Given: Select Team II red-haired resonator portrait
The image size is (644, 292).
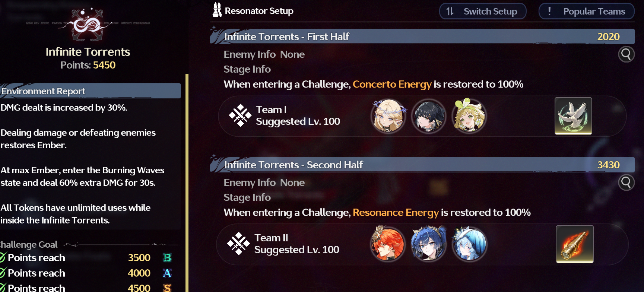Looking at the screenshot, I should pyautogui.click(x=388, y=244).
